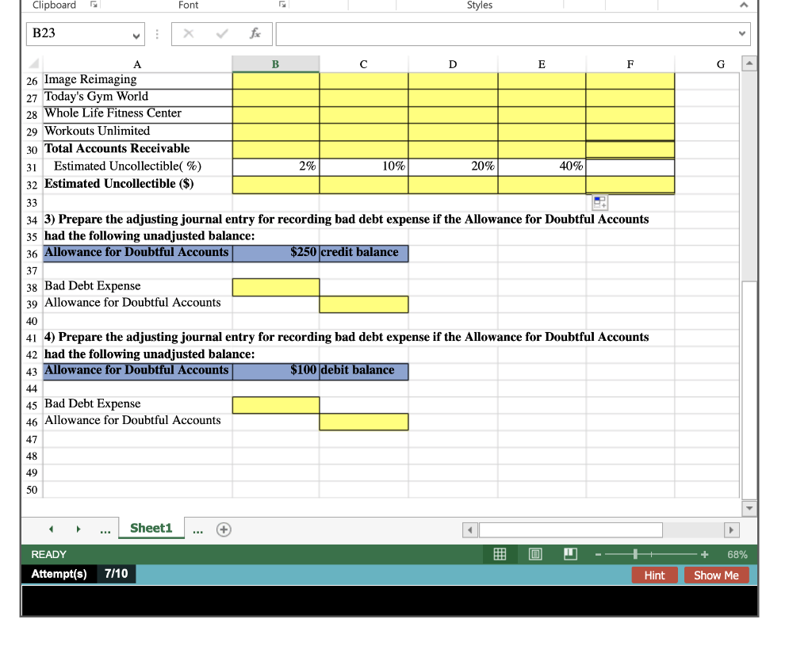Switch to Page Layout view icon
This screenshot has width=812, height=646.
pyautogui.click(x=535, y=554)
